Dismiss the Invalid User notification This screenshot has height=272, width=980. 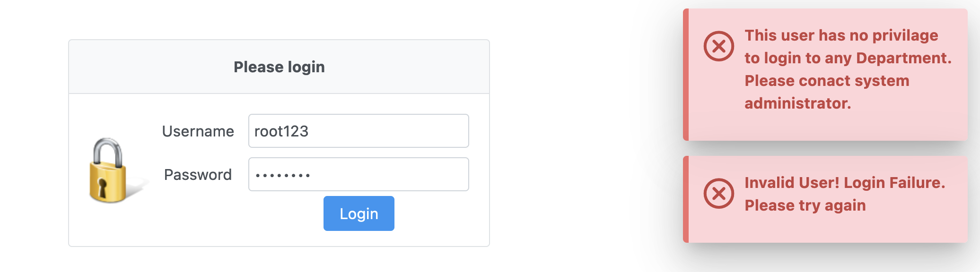[823, 194]
